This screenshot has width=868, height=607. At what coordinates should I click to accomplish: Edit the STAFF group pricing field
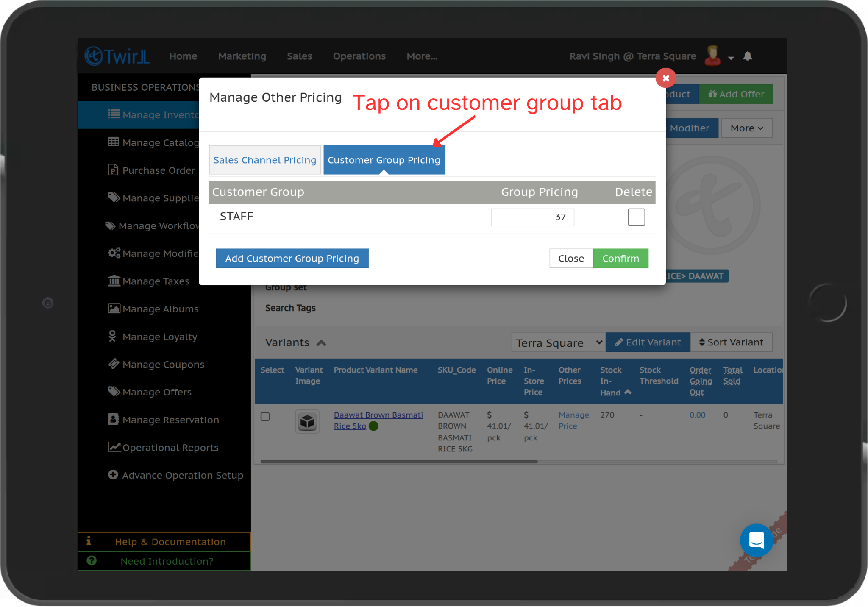click(x=532, y=217)
